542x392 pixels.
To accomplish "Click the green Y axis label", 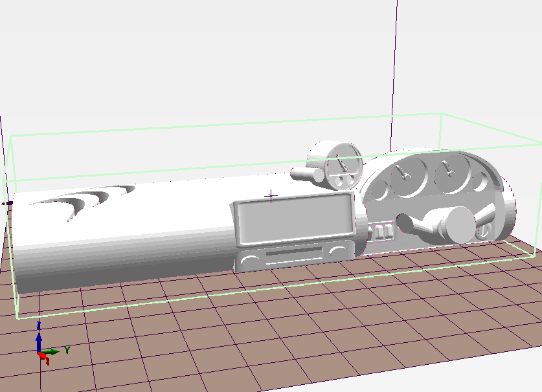I will tap(67, 350).
